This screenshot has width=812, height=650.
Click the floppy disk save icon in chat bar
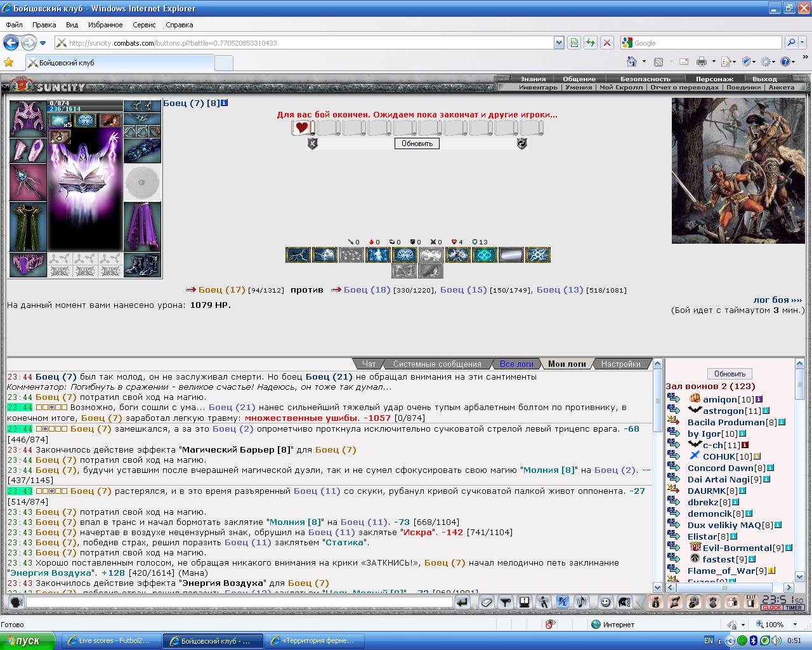(525, 602)
